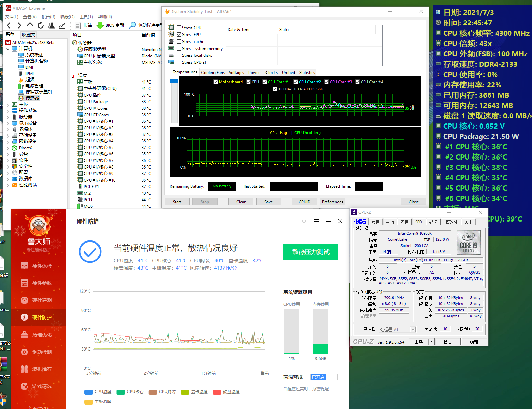Switch to Voltages tab

tap(237, 73)
